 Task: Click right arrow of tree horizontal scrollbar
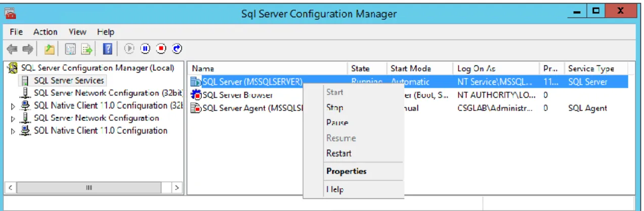tap(177, 188)
